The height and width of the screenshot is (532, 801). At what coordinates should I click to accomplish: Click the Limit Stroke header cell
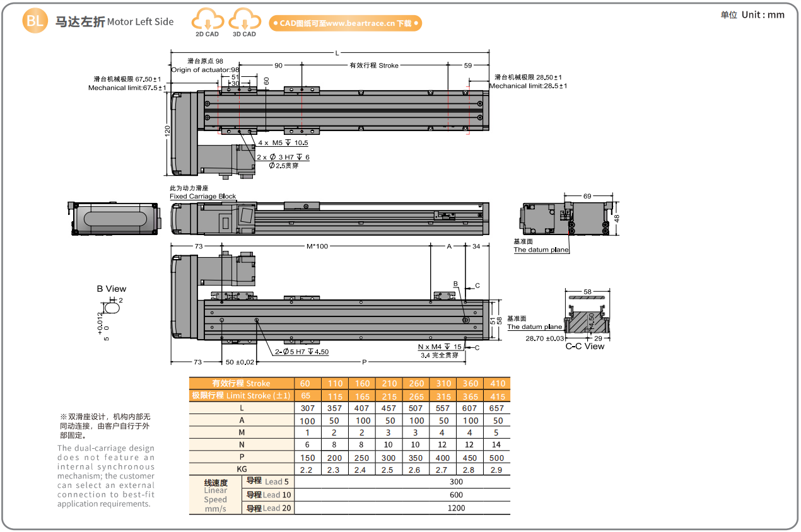tap(242, 396)
